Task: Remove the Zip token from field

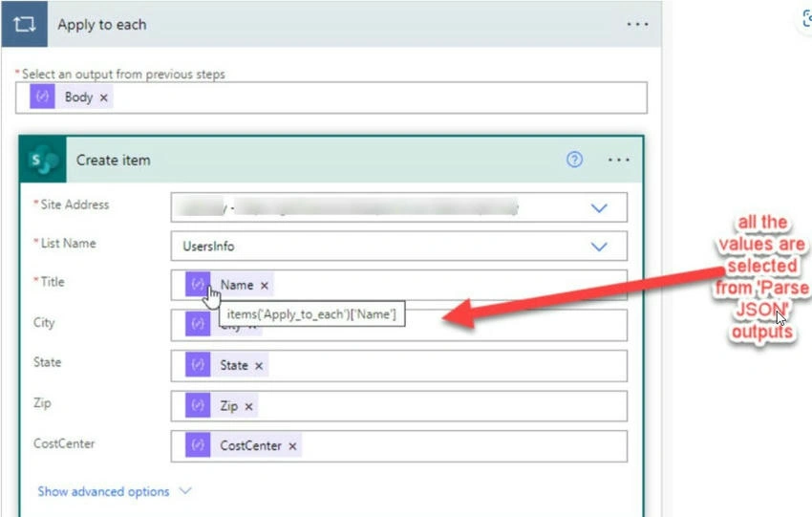Action: pyautogui.click(x=248, y=407)
